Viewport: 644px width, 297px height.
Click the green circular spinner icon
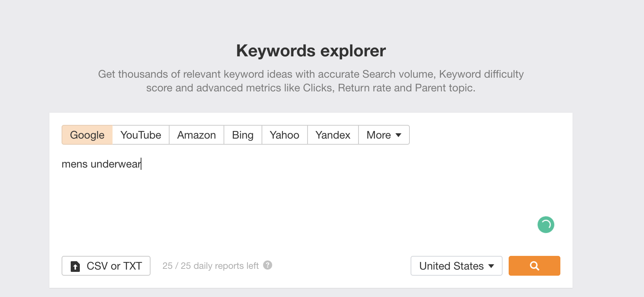coord(546,225)
